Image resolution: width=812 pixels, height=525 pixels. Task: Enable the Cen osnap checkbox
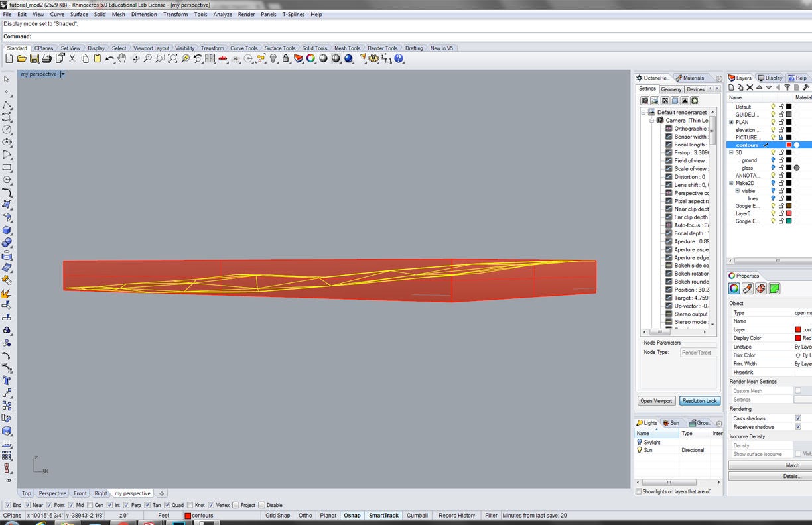tap(91, 505)
